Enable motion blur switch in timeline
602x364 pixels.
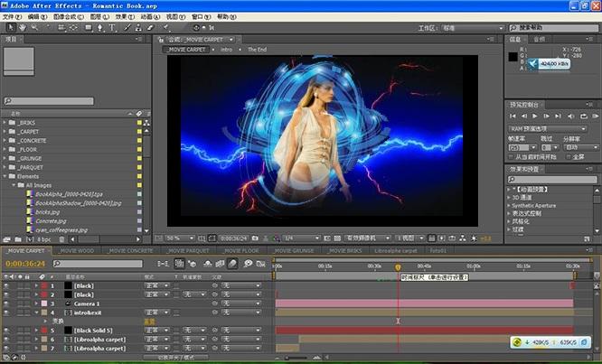pos(233,264)
